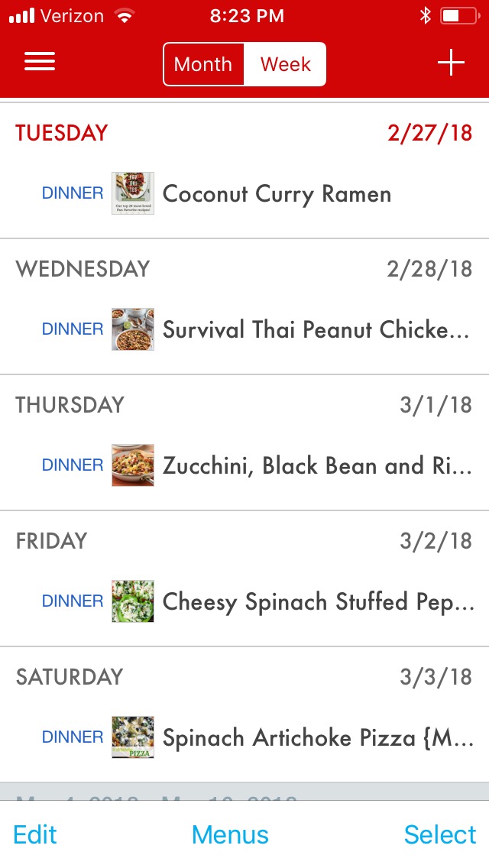Tap the Bluetooth status icon

coord(426,15)
